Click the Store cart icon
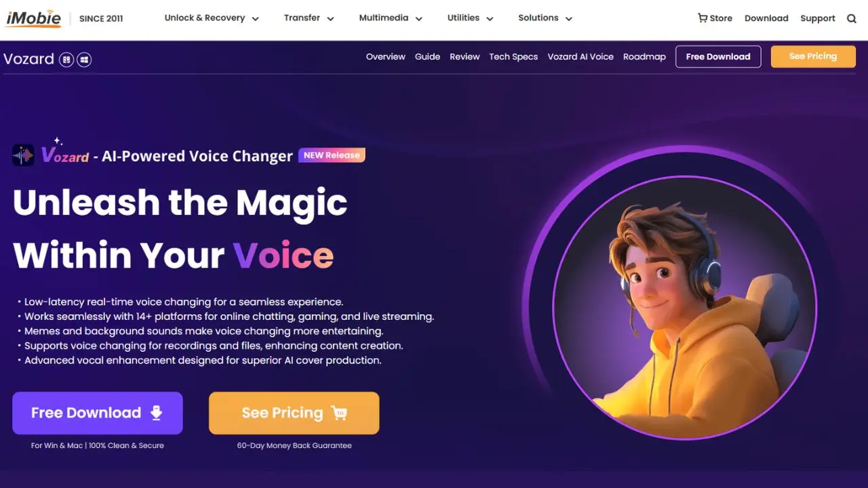The height and width of the screenshot is (488, 868). [703, 18]
